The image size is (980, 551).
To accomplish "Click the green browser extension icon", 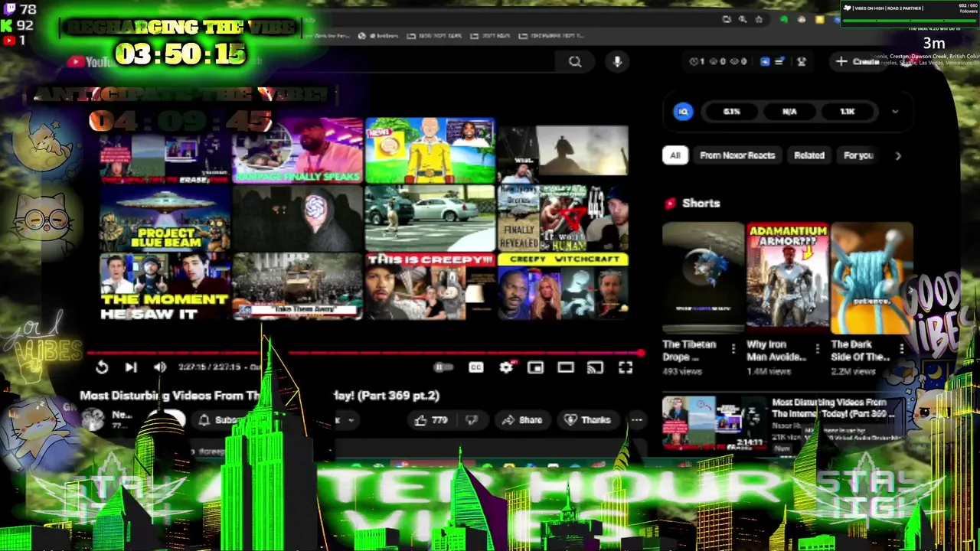I will (x=783, y=19).
